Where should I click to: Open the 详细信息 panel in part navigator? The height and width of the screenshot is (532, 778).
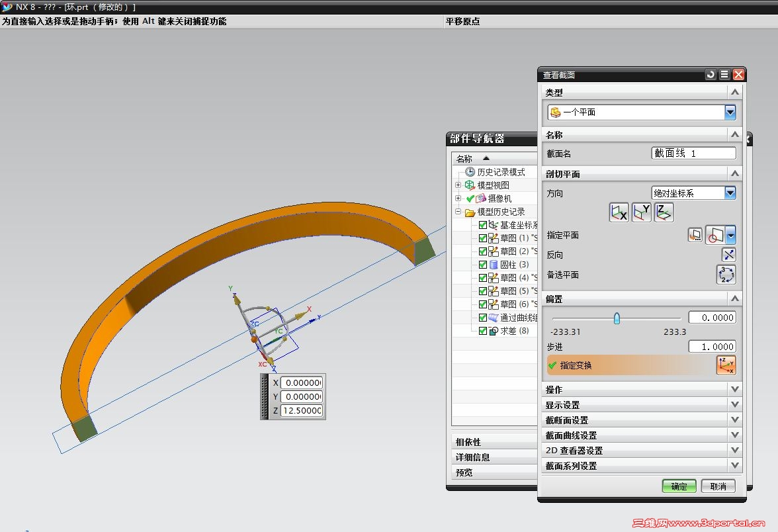coord(494,457)
